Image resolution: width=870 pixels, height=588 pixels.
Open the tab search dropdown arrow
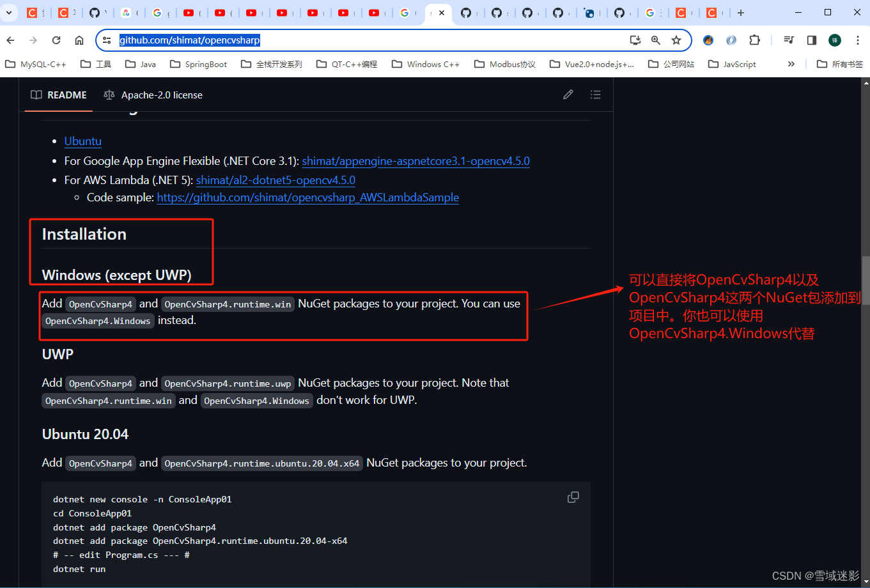tap(9, 13)
